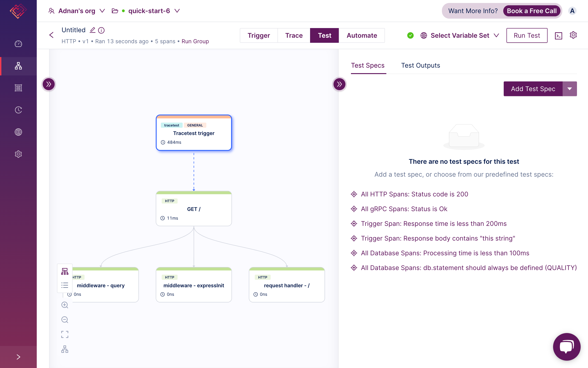Select the request handler - / span node

tap(287, 285)
